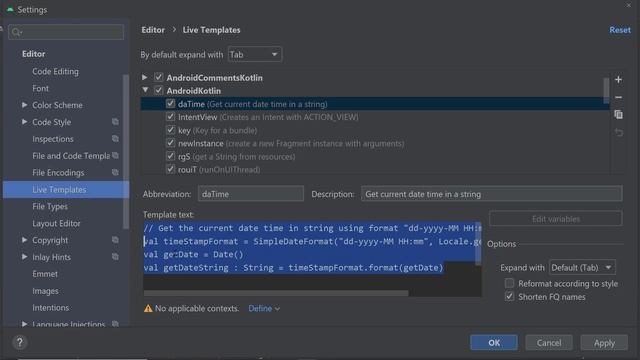Expand the Color Scheme settings node
This screenshot has width=640, height=360.
(24, 105)
